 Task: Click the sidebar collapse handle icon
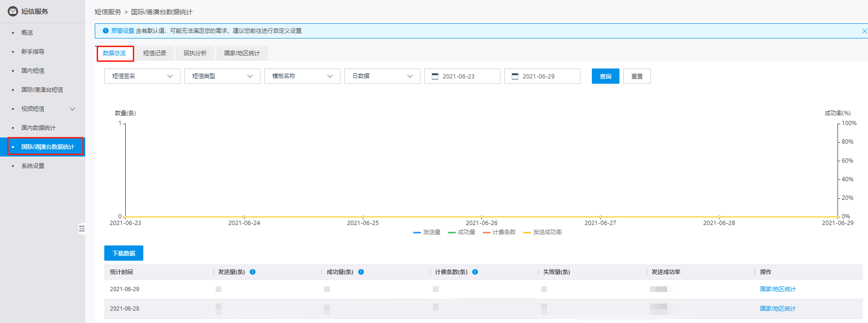[x=82, y=229]
